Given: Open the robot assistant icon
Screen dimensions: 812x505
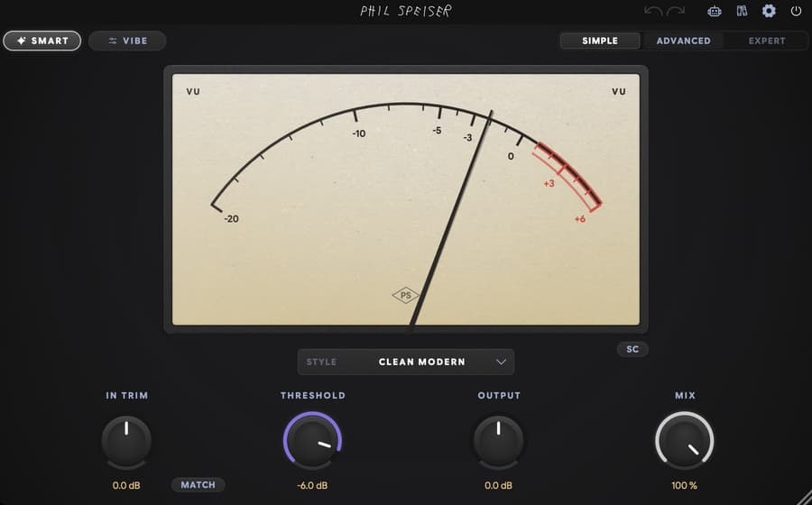Looking at the screenshot, I should (x=715, y=11).
